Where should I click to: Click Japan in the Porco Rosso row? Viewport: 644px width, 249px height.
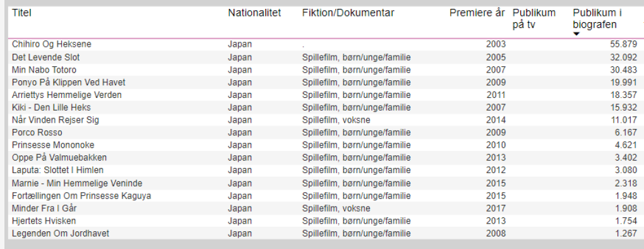240,133
